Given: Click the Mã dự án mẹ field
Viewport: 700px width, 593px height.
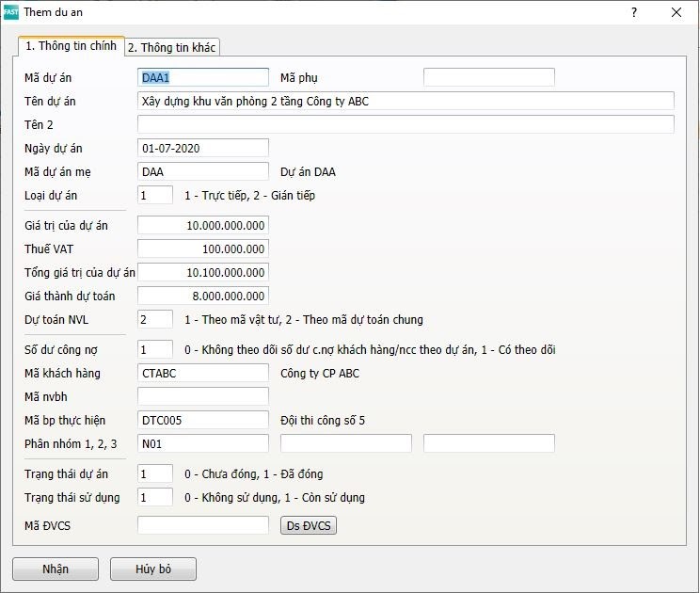Looking at the screenshot, I should tap(202, 171).
